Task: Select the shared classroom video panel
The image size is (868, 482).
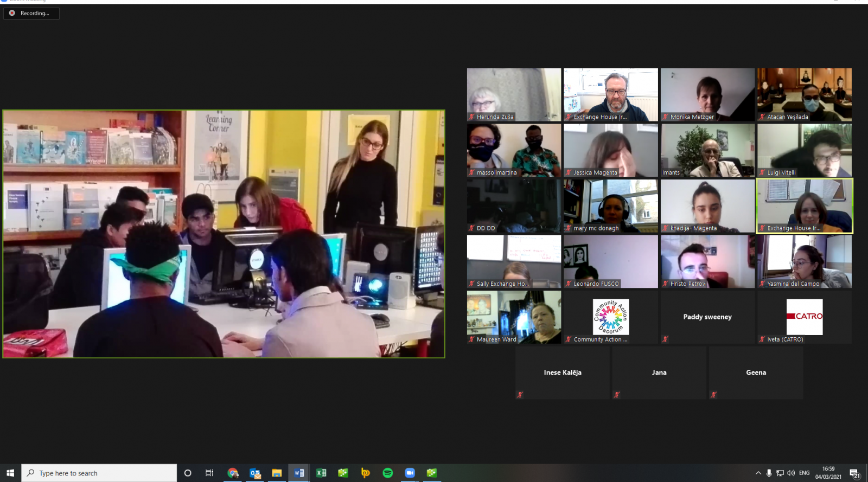Action: [x=224, y=234]
